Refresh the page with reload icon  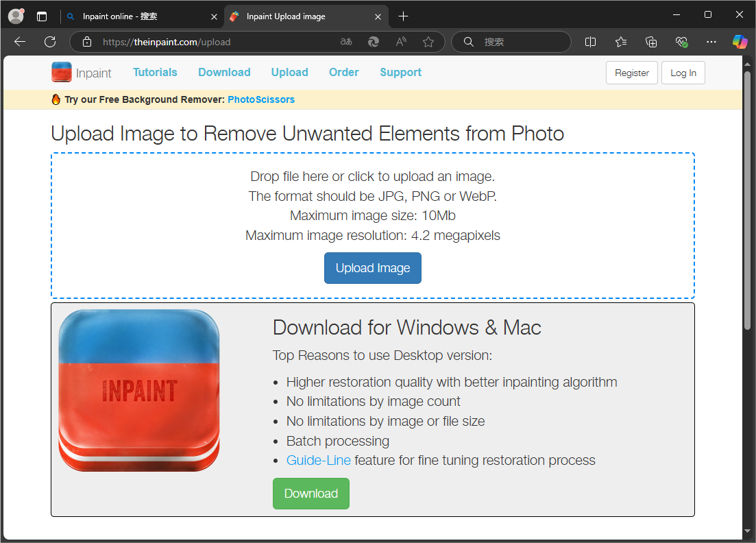pos(50,42)
